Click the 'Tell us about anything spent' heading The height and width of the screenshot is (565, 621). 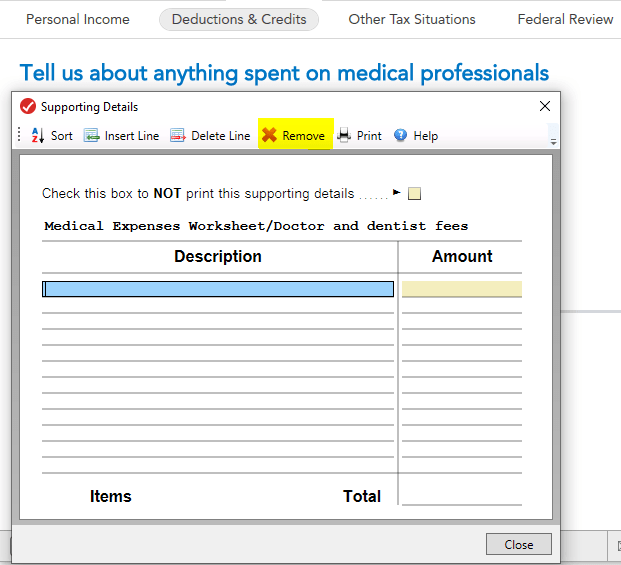point(284,73)
